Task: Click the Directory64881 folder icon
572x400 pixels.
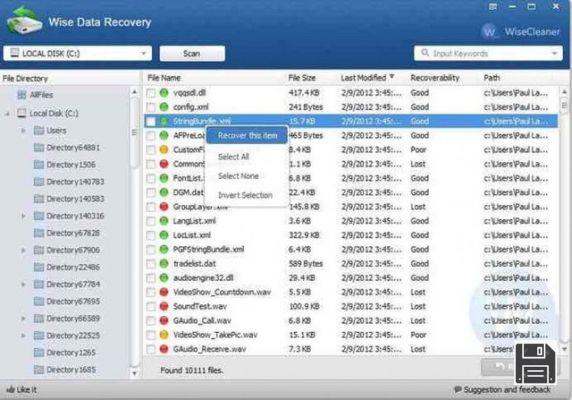Action: point(39,147)
